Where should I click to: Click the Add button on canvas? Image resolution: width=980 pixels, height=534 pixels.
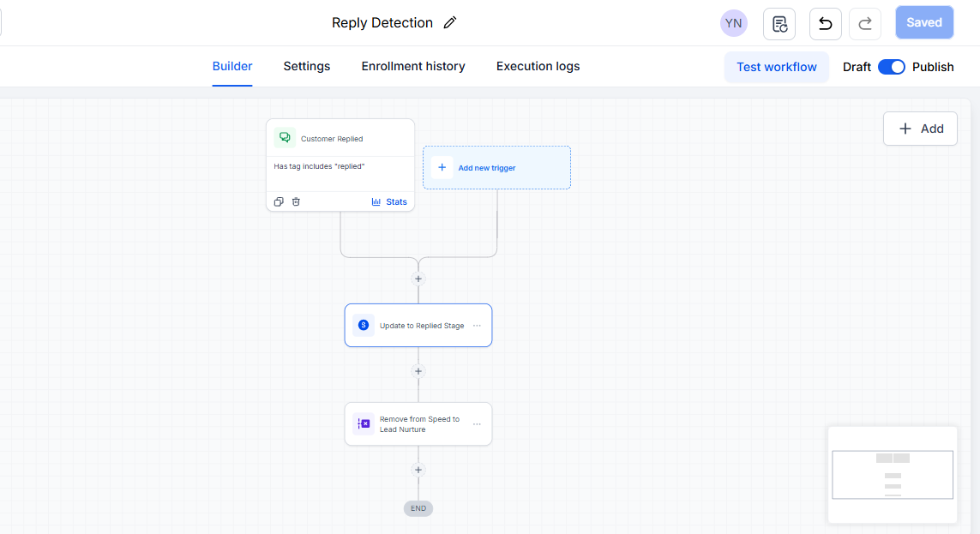click(x=920, y=129)
